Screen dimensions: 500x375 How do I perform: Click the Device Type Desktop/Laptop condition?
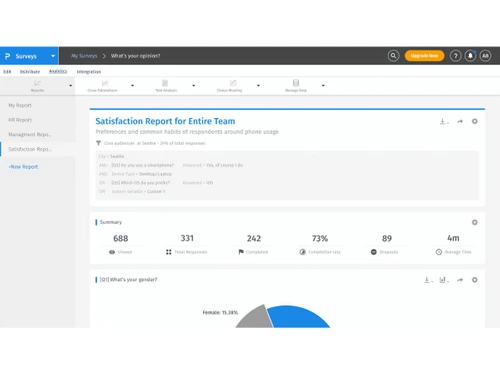[x=142, y=174]
